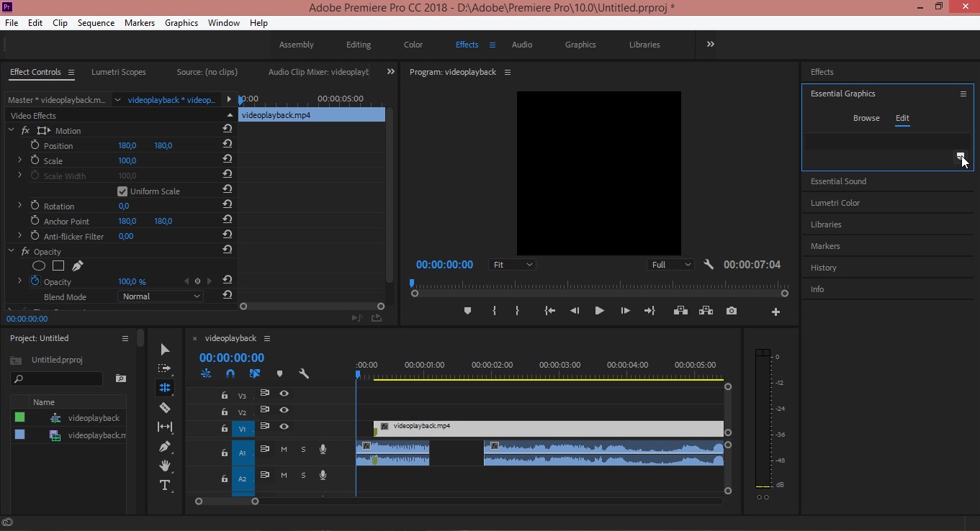Select the Hand tool
This screenshot has width=980, height=531.
pyautogui.click(x=165, y=466)
